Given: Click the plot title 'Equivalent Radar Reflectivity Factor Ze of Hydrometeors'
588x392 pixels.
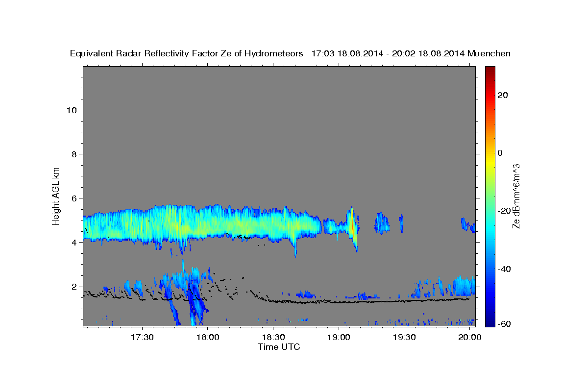Looking at the screenshot, I should click(x=186, y=53).
